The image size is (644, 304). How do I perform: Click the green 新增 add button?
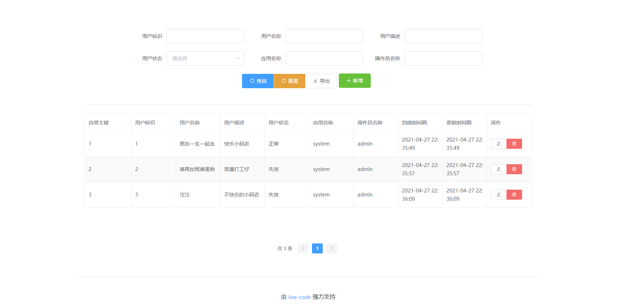coord(355,81)
